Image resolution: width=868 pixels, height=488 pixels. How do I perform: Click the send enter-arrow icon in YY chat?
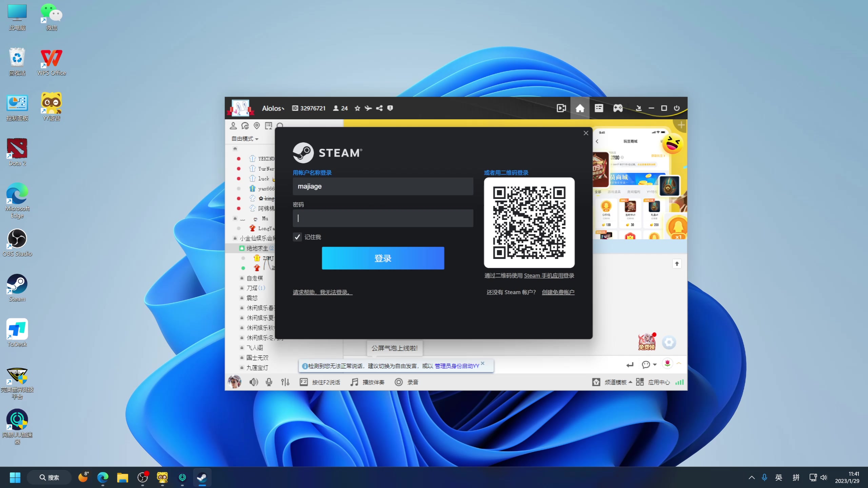[630, 365]
